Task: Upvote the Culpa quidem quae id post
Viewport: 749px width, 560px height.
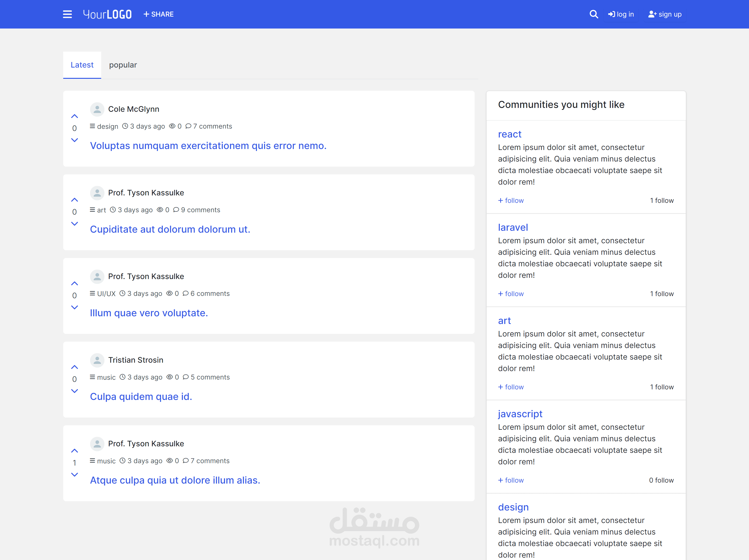Action: (x=75, y=367)
